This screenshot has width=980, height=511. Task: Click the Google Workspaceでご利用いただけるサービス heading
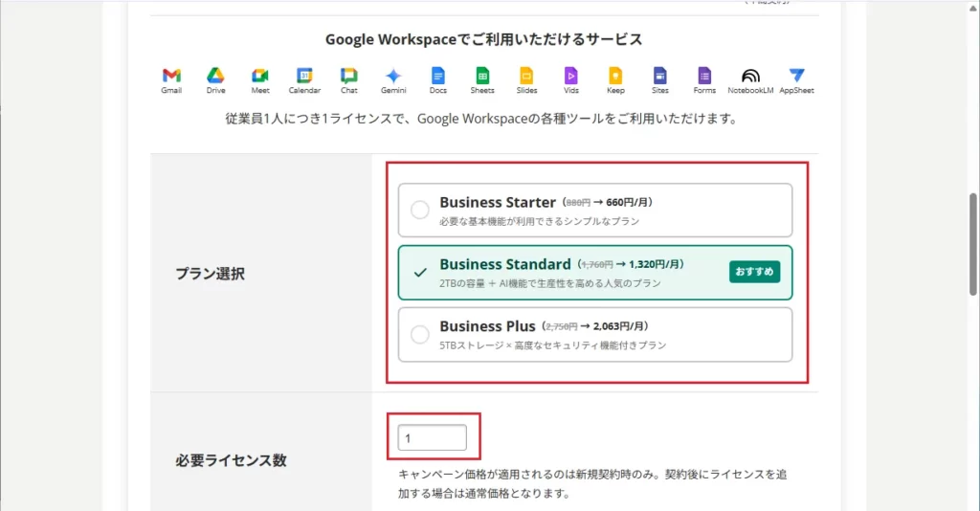tap(483, 39)
